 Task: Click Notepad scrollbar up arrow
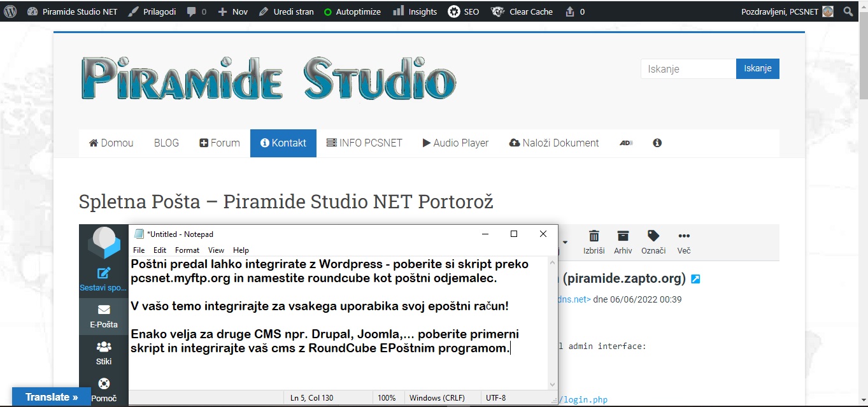click(x=552, y=262)
